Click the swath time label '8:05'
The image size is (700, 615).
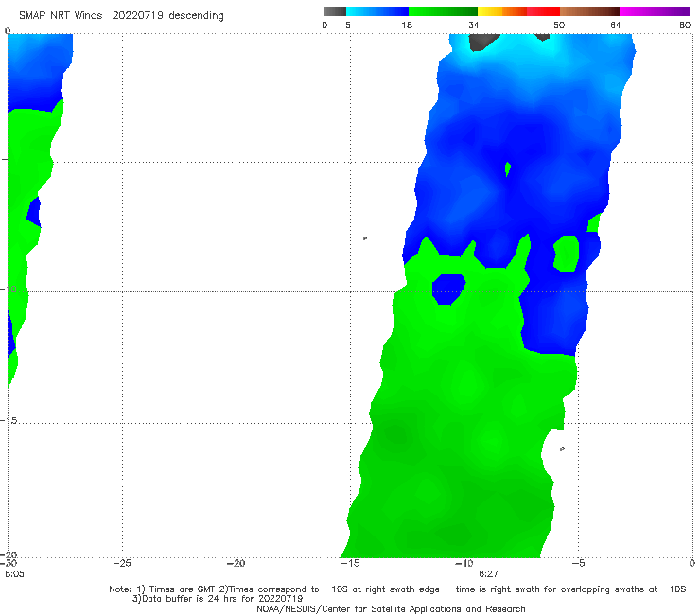(x=15, y=574)
